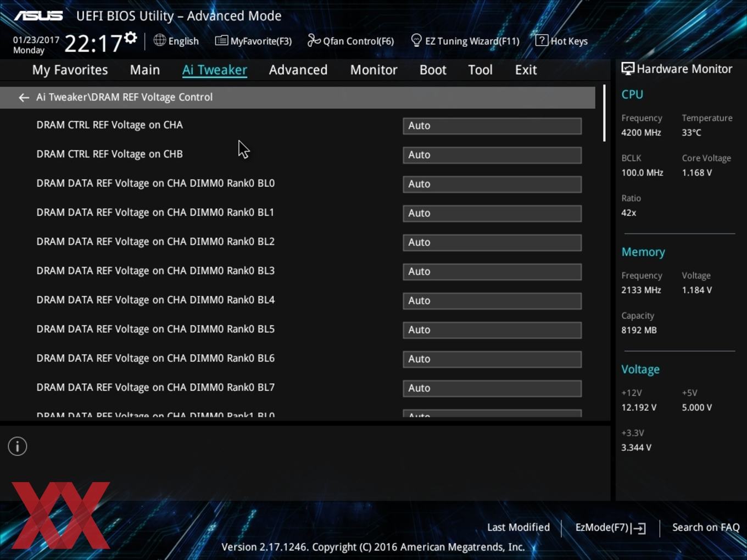Click the EzMode exit arrow icon
The image size is (747, 560).
[x=638, y=528]
